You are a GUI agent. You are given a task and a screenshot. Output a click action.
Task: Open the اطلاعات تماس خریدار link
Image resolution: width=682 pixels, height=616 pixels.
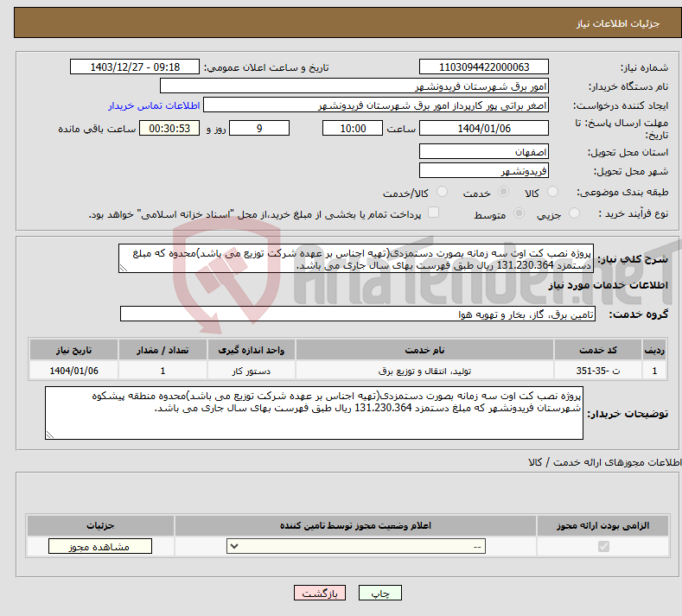click(x=154, y=105)
